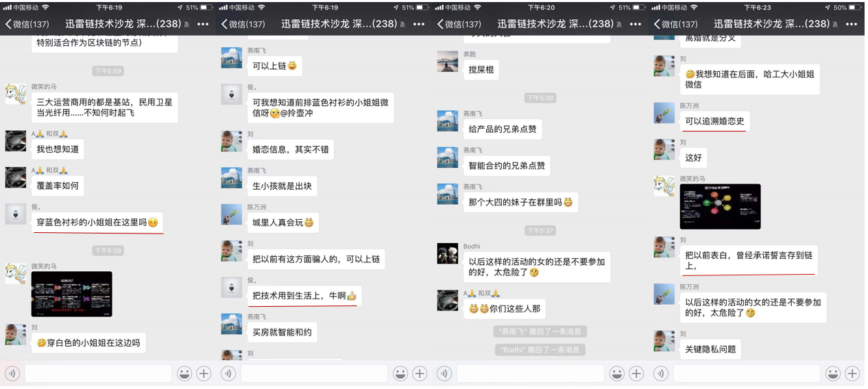Viewport: 868px width, 389px height.
Task: Focus the message input field in third chat
Action: (x=530, y=373)
